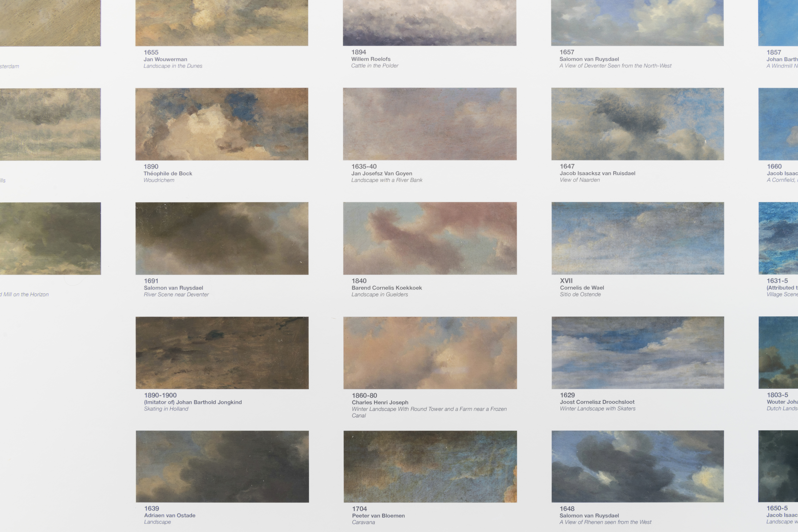Click artist name 'Peeter van Bloemen'

[378, 516]
